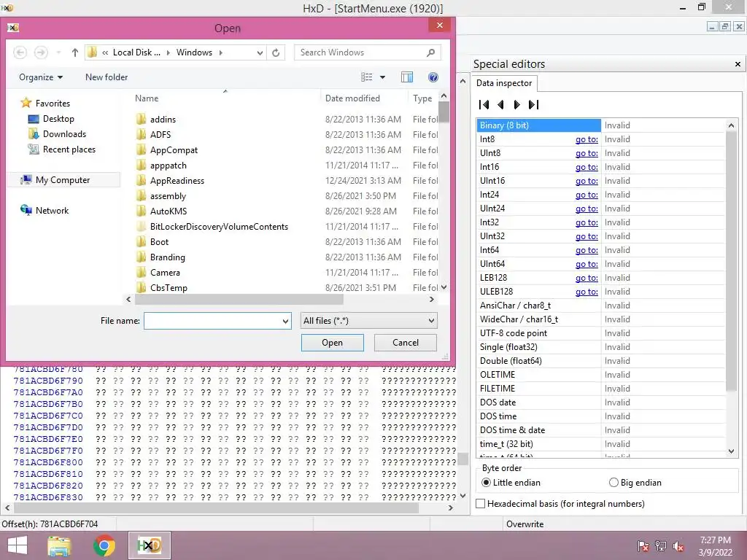The width and height of the screenshot is (747, 560).
Task: Open the addins folder
Action: [x=163, y=120]
